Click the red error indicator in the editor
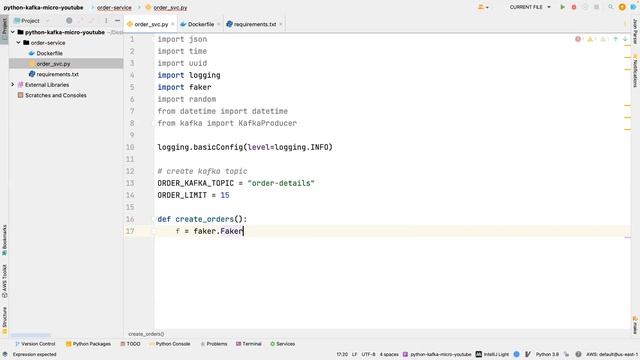Viewport: 640px width, 360px height. (578, 39)
